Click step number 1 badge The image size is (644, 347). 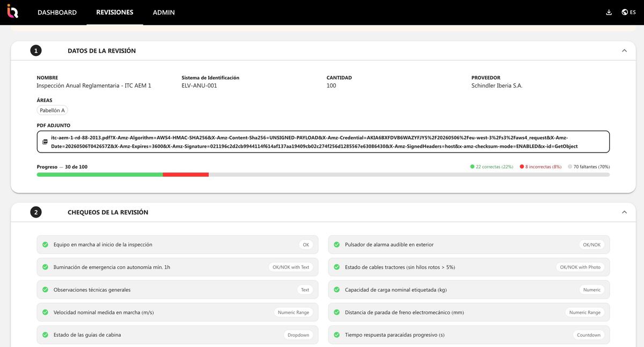(36, 51)
